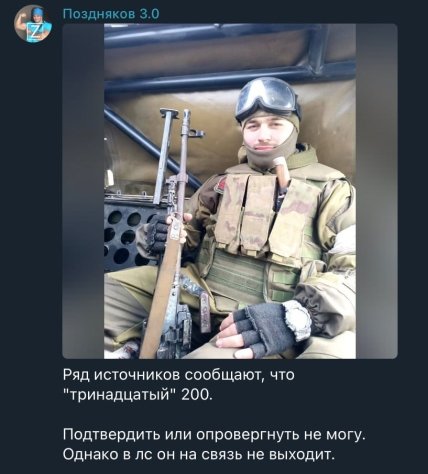This screenshot has height=474, width=428.
Task: Click the rifle barrel in the photo
Action: pos(184,152)
